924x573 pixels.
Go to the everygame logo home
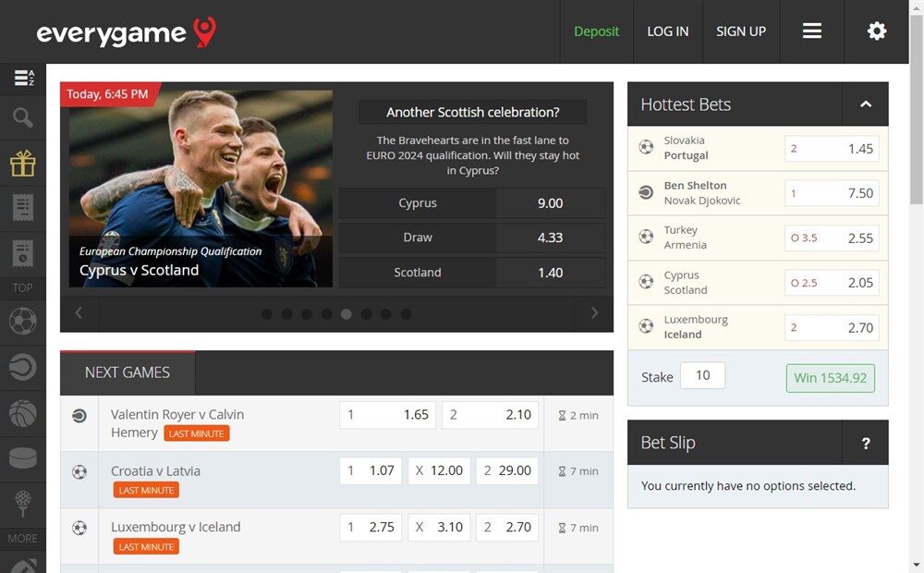[x=126, y=32]
